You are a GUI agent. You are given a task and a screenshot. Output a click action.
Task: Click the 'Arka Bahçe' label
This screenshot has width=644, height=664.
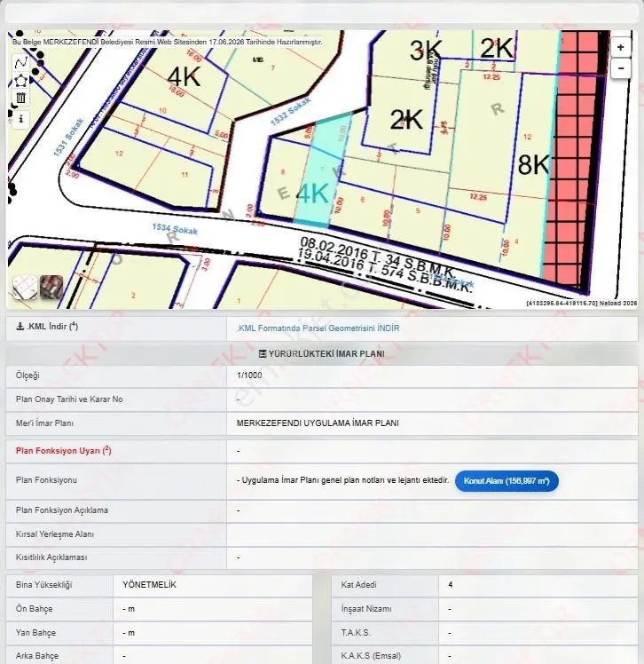(x=37, y=656)
